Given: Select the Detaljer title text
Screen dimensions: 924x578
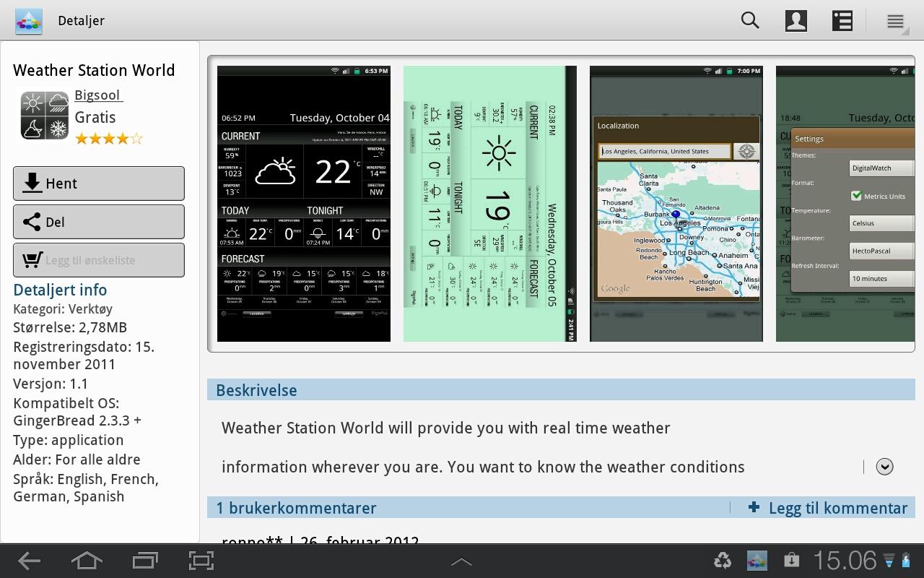Looking at the screenshot, I should (x=81, y=21).
